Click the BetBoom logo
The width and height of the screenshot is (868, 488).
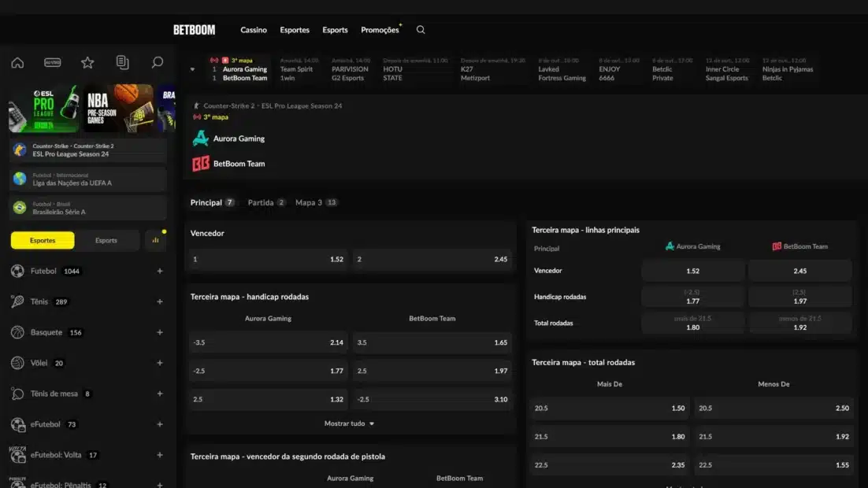point(194,30)
